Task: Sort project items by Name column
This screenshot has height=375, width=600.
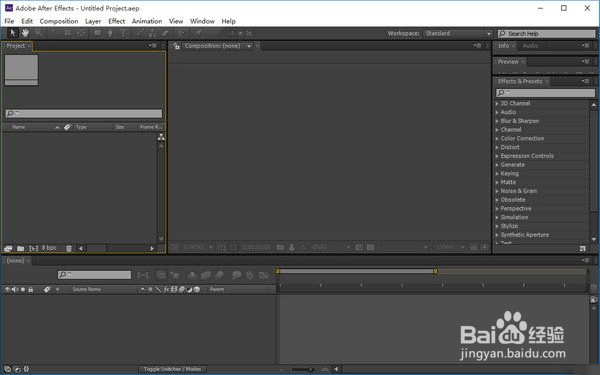Action: (x=19, y=127)
